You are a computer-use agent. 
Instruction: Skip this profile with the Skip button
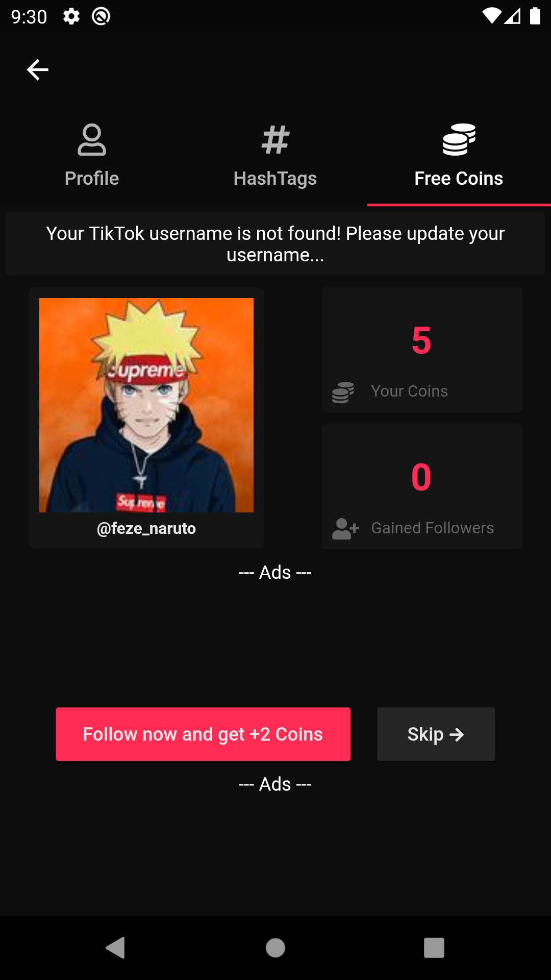coord(436,734)
